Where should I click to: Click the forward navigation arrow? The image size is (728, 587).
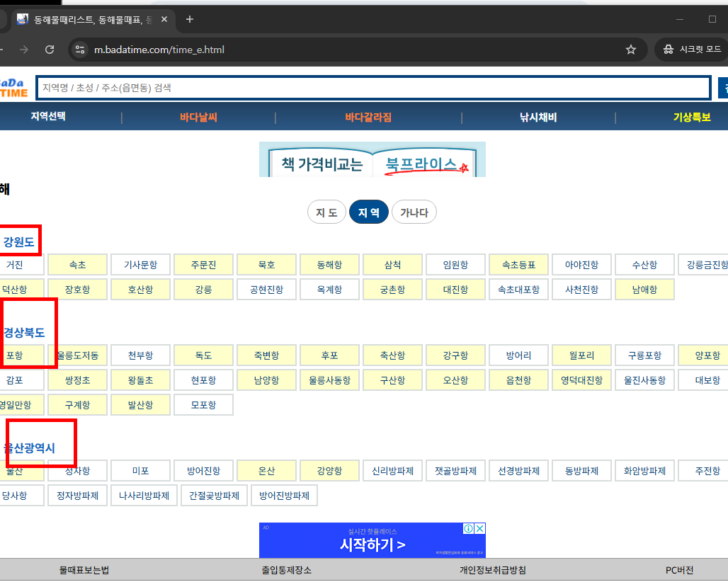(24, 50)
